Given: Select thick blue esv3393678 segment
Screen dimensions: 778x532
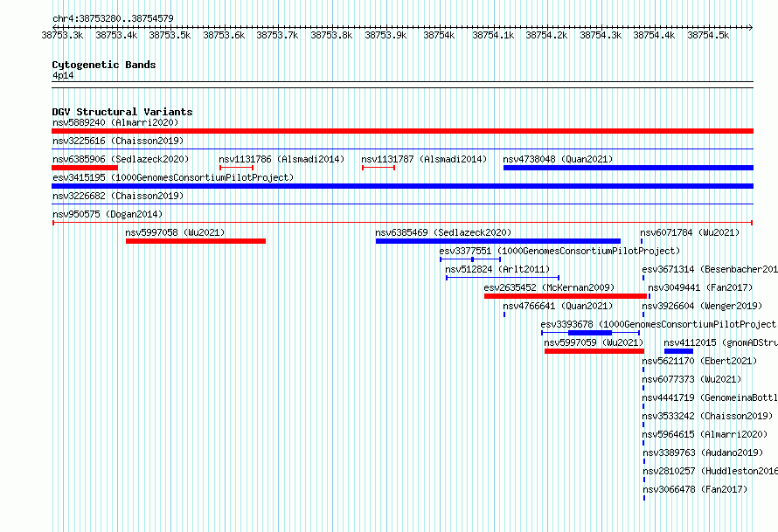Looking at the screenshot, I should [590, 333].
